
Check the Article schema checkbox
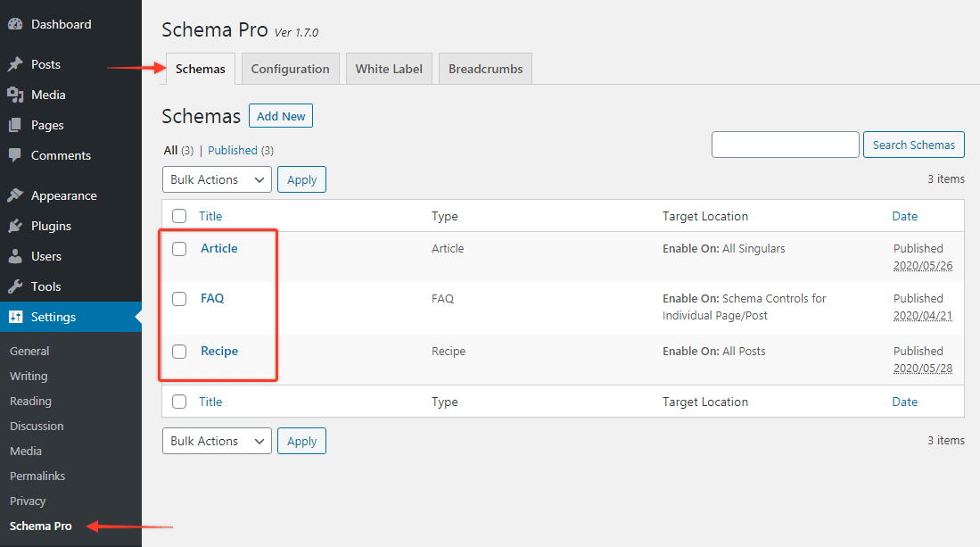tap(178, 249)
